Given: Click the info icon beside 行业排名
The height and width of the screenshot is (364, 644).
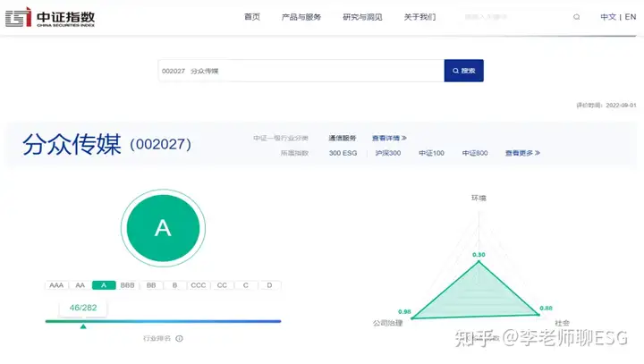Looking at the screenshot, I should click(x=180, y=339).
